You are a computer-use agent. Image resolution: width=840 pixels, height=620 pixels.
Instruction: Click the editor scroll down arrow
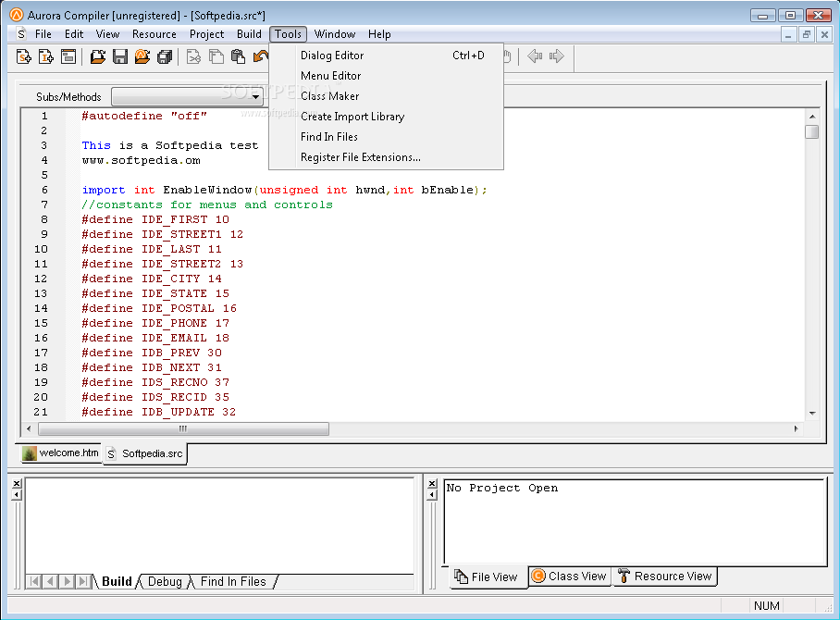812,413
